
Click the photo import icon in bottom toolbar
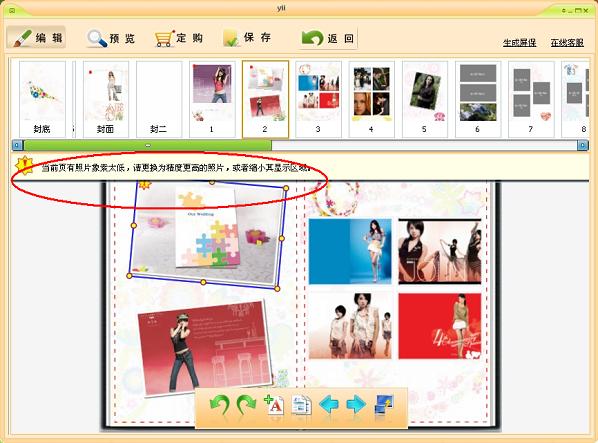pyautogui.click(x=384, y=404)
